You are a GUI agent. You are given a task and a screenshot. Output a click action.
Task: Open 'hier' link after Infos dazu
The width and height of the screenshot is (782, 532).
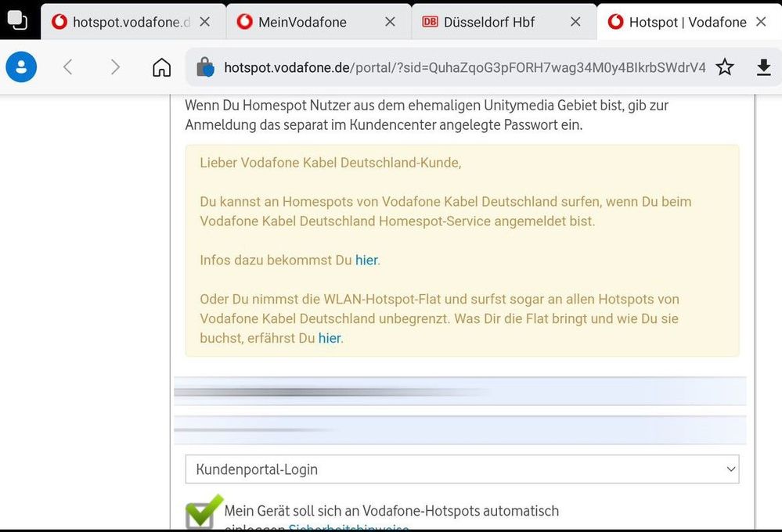coord(366,261)
